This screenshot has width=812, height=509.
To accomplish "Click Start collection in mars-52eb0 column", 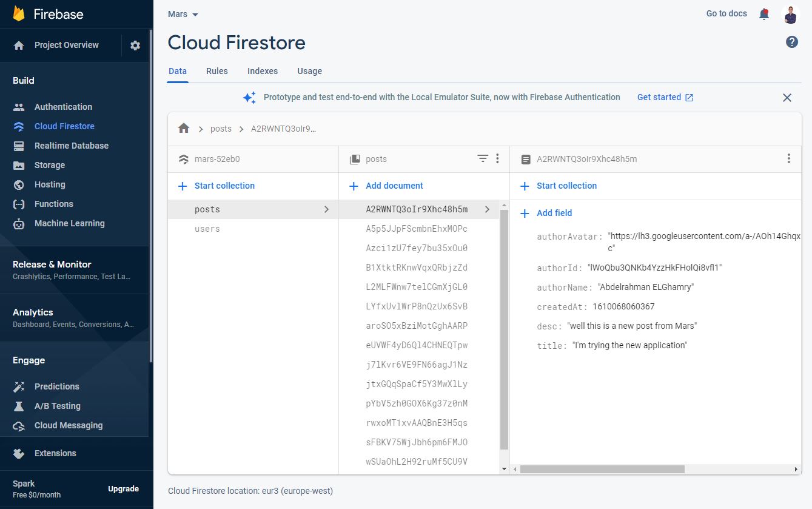I will (x=224, y=186).
